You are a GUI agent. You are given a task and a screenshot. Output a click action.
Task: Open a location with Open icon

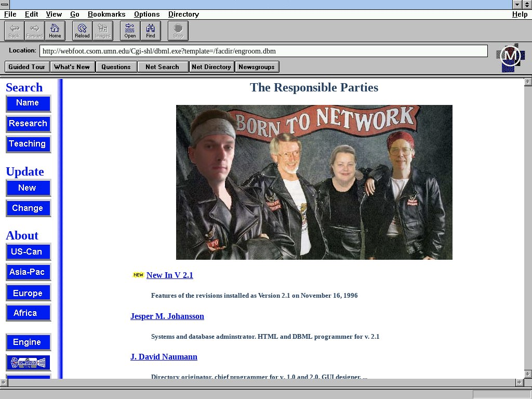pos(130,31)
